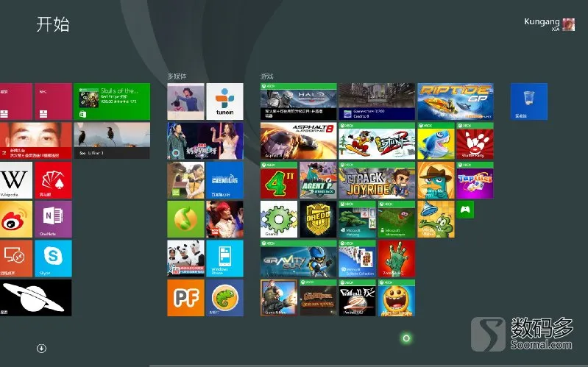Open the birds photo live tile

coord(112,140)
